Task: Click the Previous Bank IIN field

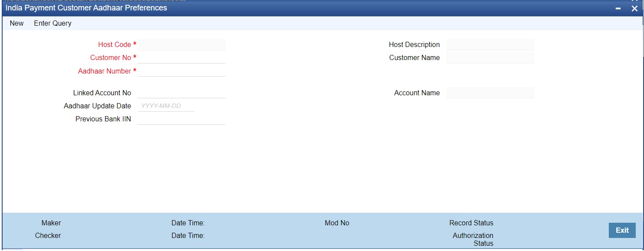Action: pos(182,119)
